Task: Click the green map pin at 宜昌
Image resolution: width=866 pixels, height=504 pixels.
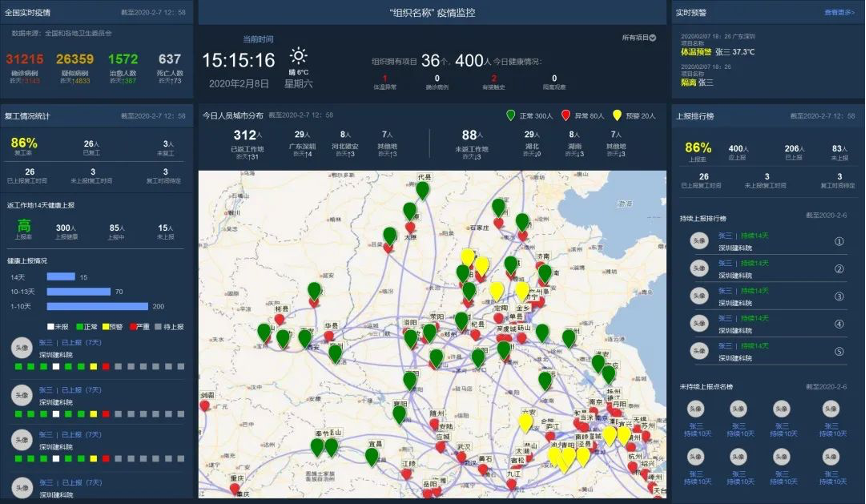Action: 372,456
